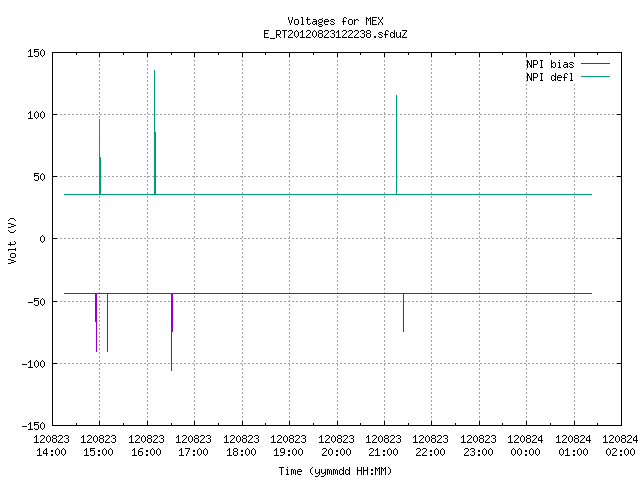
Task: Click the 'Volt (V)' y-axis label
Action: click(12, 240)
